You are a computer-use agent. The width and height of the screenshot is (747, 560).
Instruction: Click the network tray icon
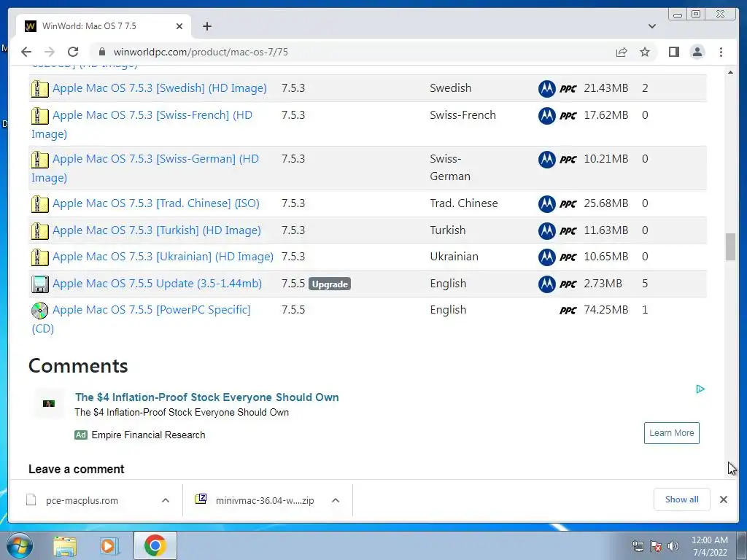coord(638,546)
